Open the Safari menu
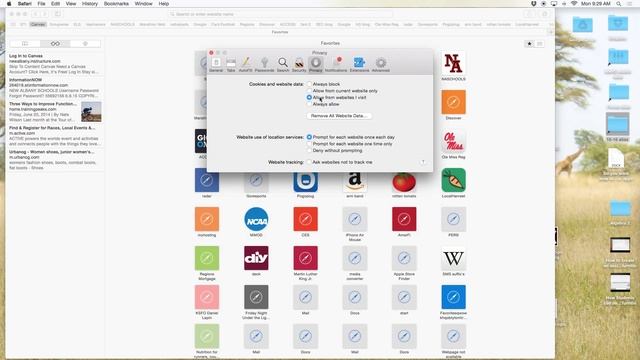This screenshot has width=640, height=360. point(24,4)
